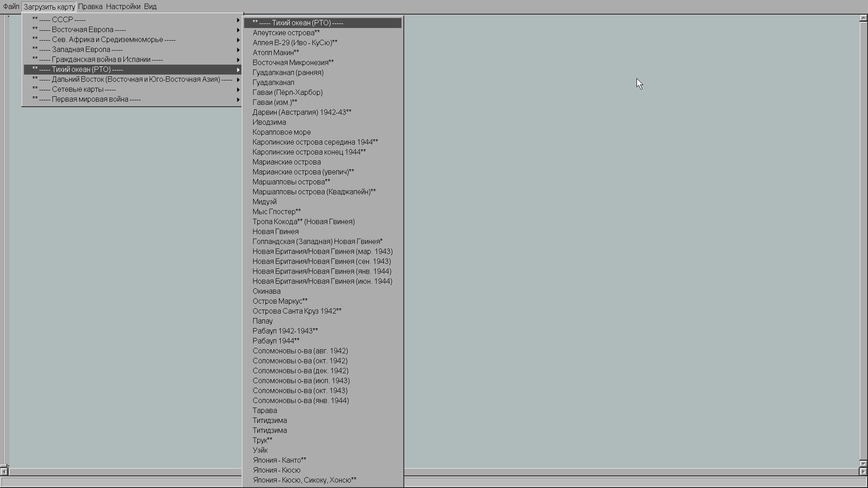Load Соломоновы о-ва (дек. 1942) map

tap(323, 371)
